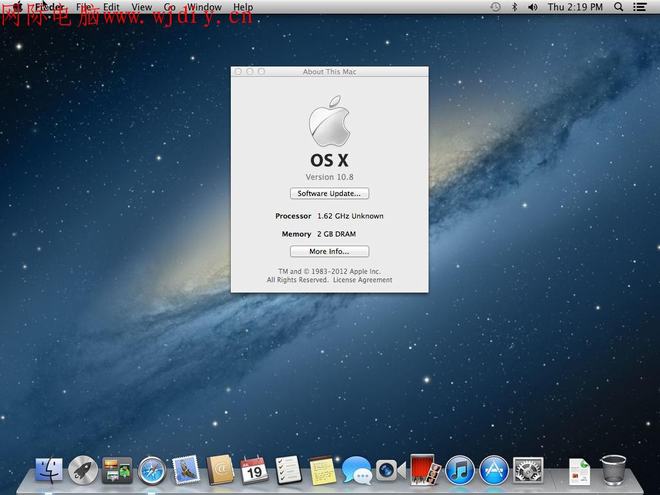This screenshot has height=495, width=660.
Task: Open the Calendar app in dock
Action: 254,469
